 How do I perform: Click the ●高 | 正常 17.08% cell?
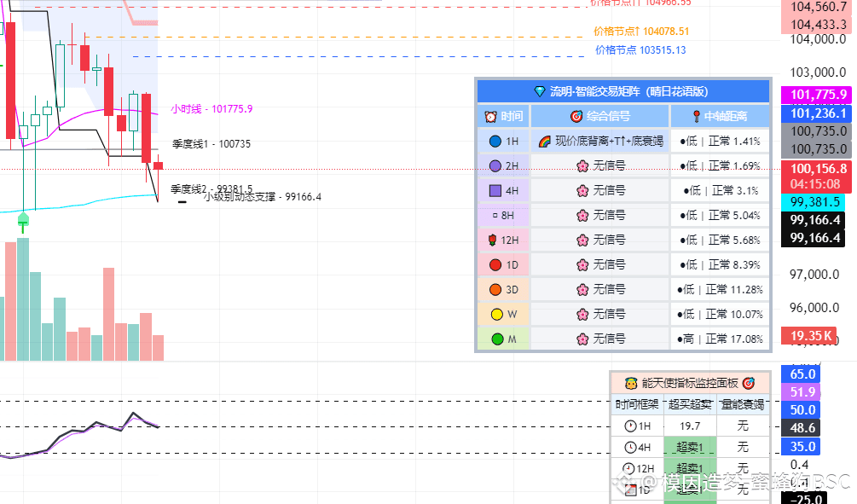[721, 339]
